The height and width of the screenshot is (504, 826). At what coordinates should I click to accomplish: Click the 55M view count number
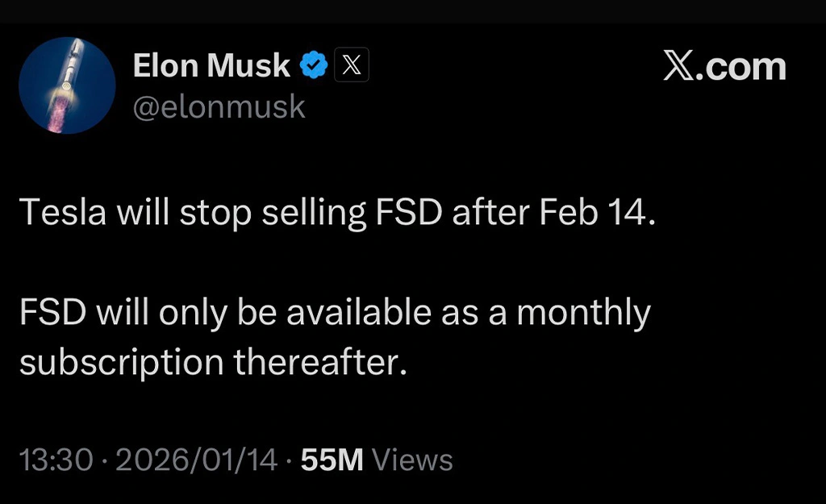pos(332,460)
